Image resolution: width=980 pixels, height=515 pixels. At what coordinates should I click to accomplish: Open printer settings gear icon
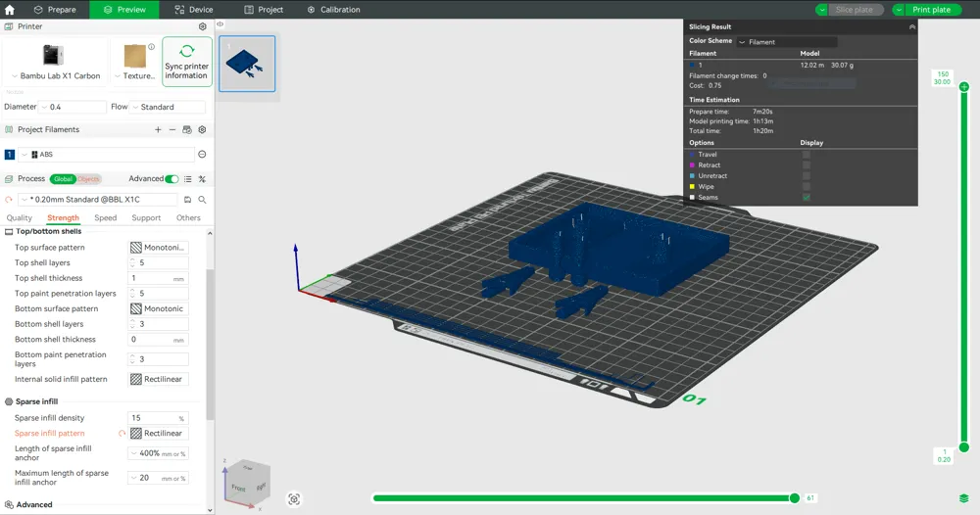point(203,26)
